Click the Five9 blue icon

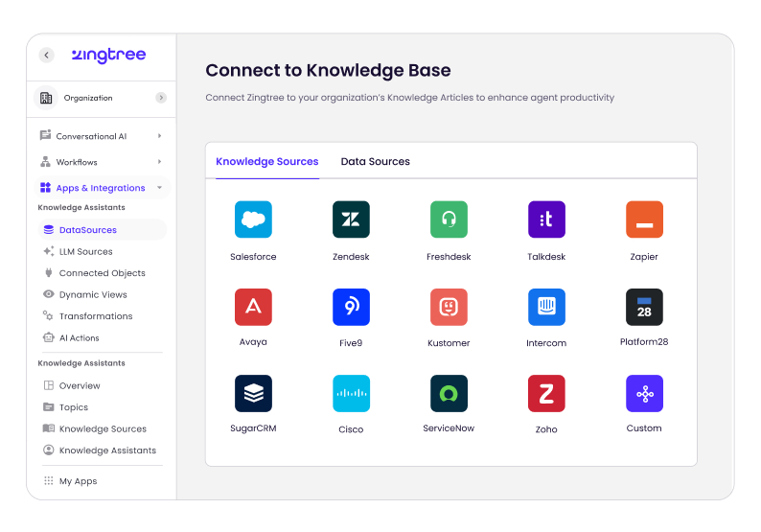pyautogui.click(x=351, y=307)
